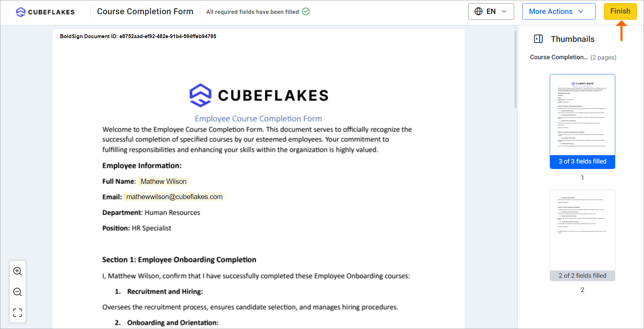
Task: Open the EN language dropdown
Action: point(491,11)
